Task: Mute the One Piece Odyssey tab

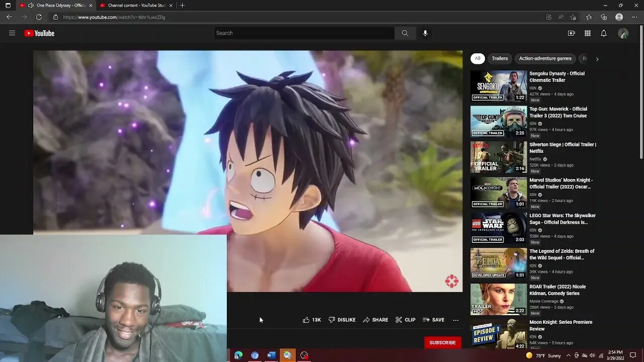Action: point(31,6)
